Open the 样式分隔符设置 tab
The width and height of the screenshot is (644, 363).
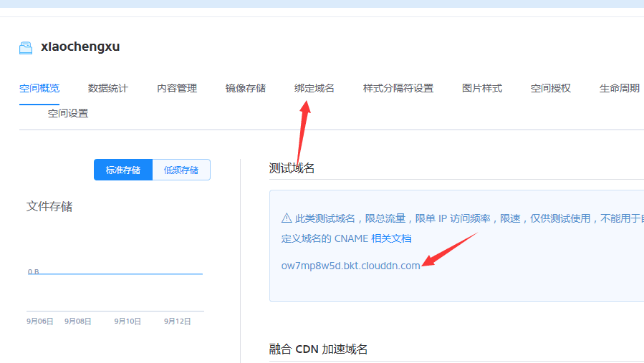pyautogui.click(x=398, y=88)
